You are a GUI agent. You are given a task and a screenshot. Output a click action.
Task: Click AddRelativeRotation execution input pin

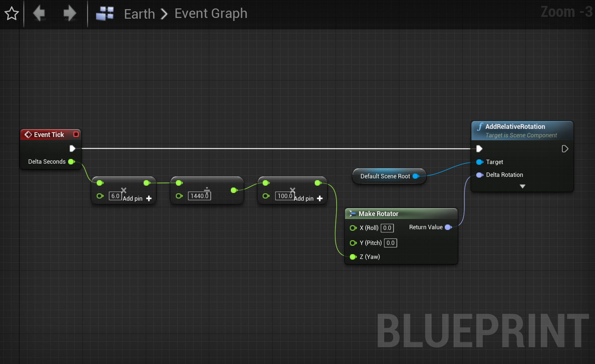tap(479, 148)
